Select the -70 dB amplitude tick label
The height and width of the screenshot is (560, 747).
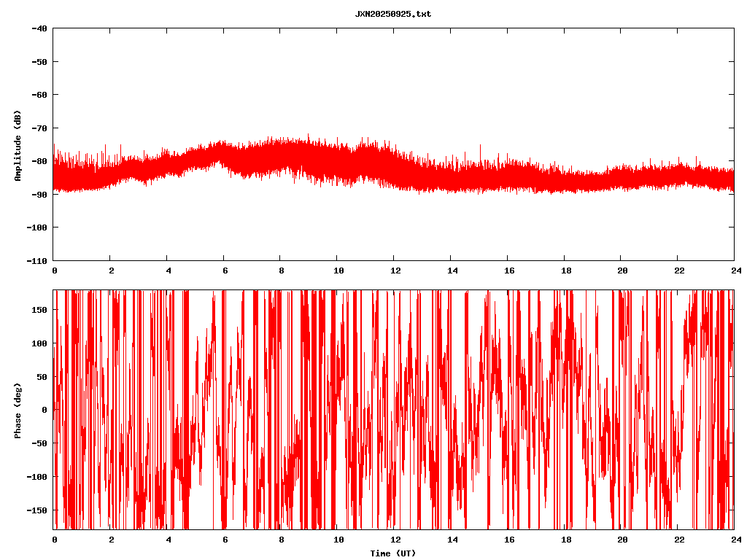pyautogui.click(x=39, y=128)
